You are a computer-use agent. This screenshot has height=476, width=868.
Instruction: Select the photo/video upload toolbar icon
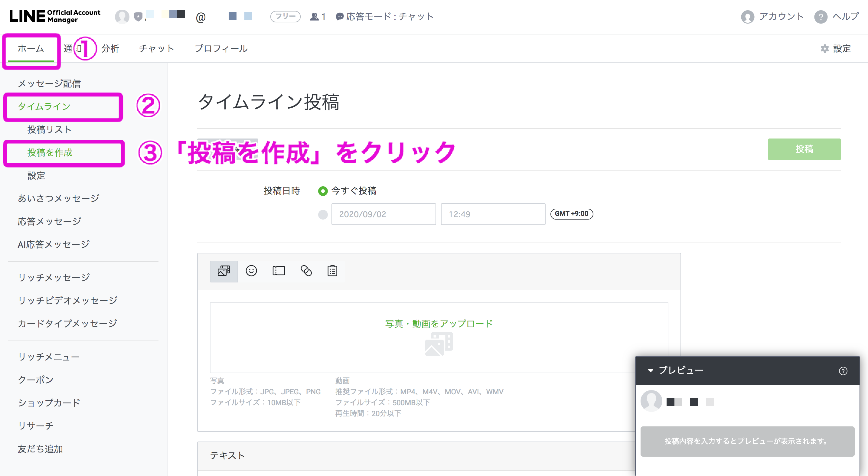pos(224,271)
